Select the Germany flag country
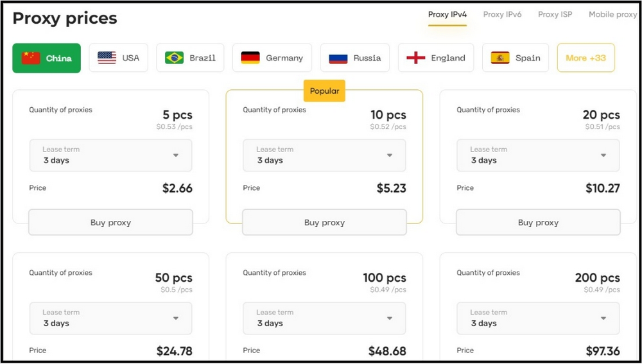The height and width of the screenshot is (364, 642). pyautogui.click(x=272, y=58)
